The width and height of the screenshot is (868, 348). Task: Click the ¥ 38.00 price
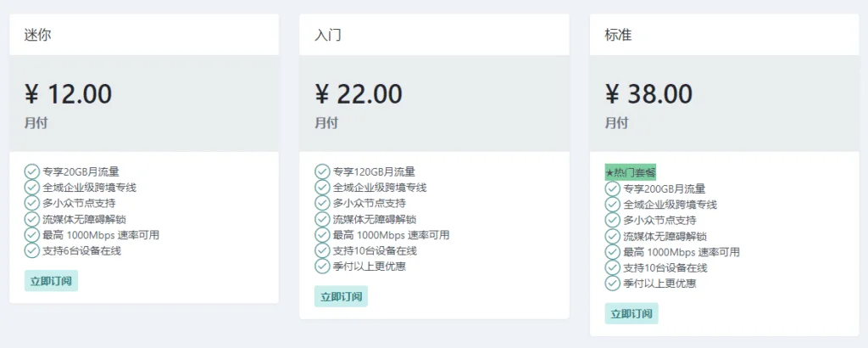(x=648, y=93)
